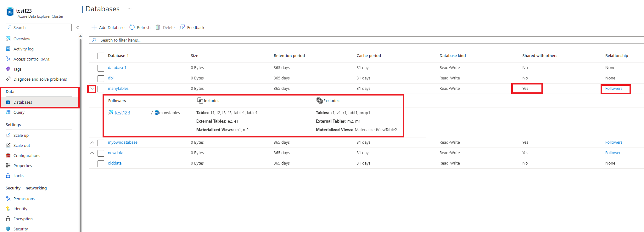The width and height of the screenshot is (644, 232).
Task: Click the Encryption lock icon
Action: (x=8, y=219)
